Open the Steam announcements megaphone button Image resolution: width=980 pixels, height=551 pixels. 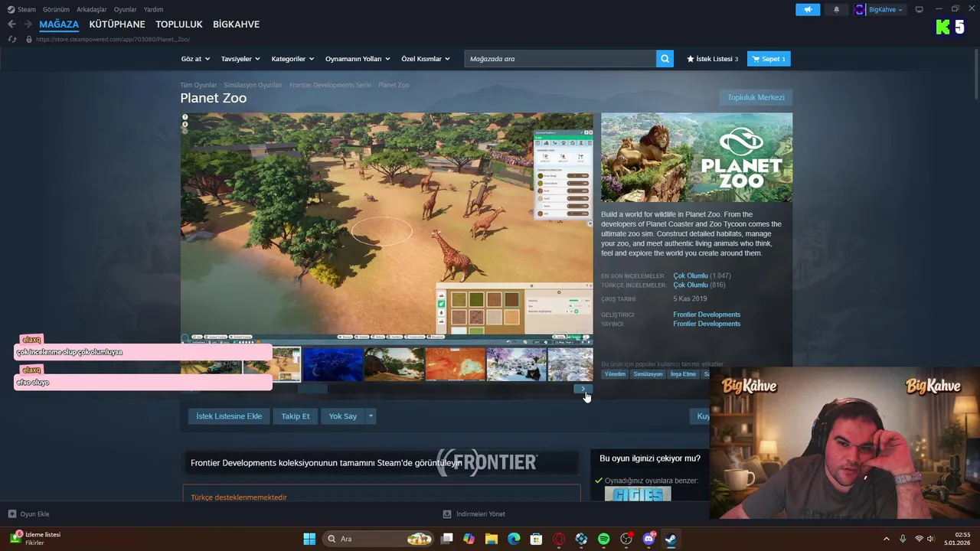[808, 9]
